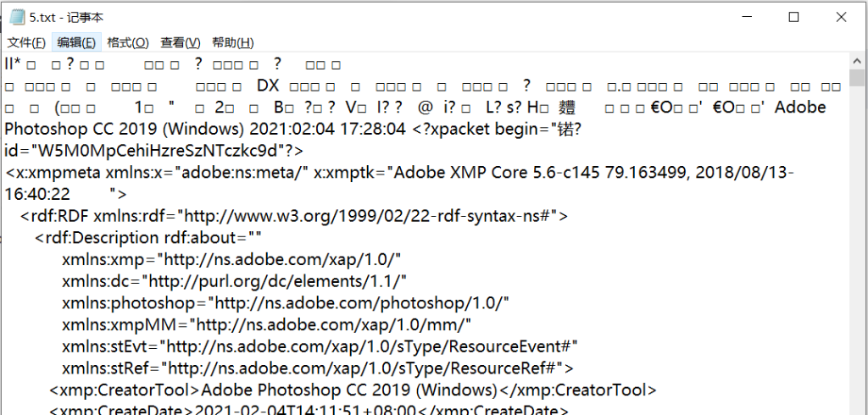Open the 帮助(H) menu
Screen dimensions: 868x415
(232, 43)
